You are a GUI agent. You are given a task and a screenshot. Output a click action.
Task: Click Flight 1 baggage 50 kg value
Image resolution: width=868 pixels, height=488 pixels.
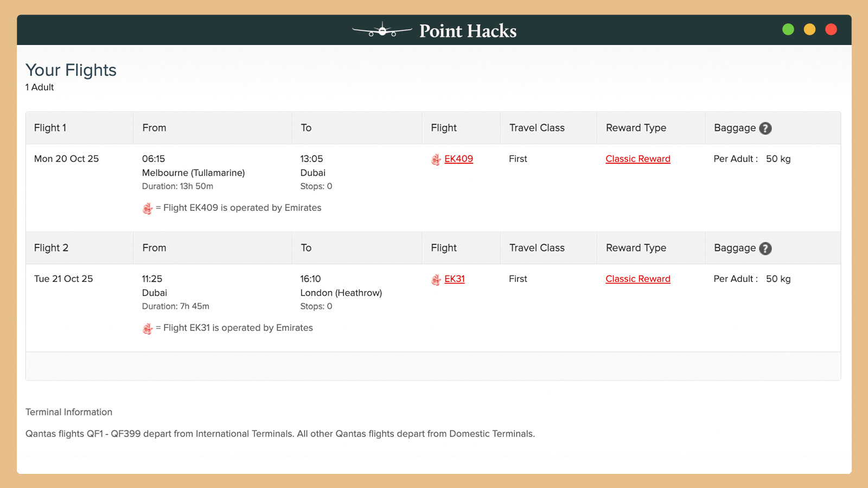click(x=778, y=159)
